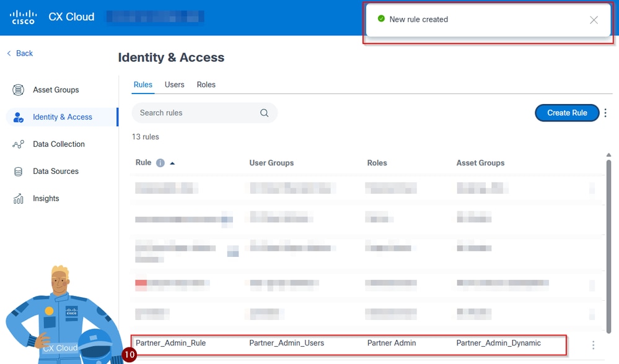Open actions menu for Partner_Admin_Rule row
Screen dimensions: 619x364
pos(593,345)
